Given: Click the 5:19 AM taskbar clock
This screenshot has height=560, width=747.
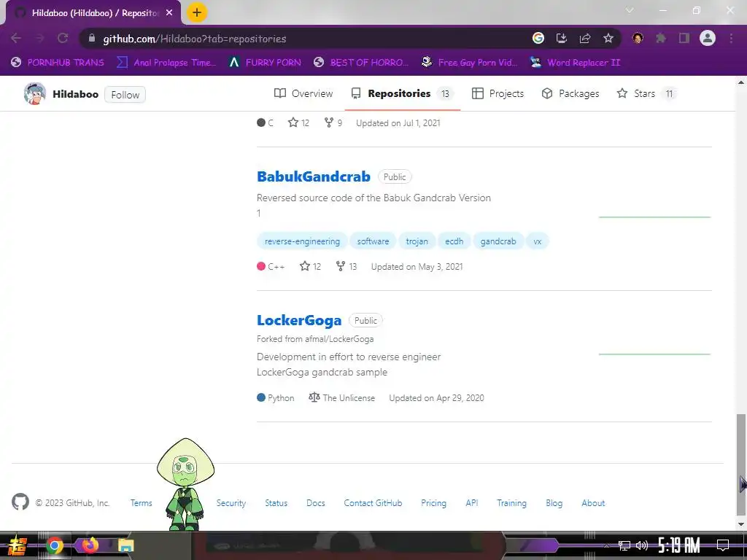Looking at the screenshot, I should (679, 545).
